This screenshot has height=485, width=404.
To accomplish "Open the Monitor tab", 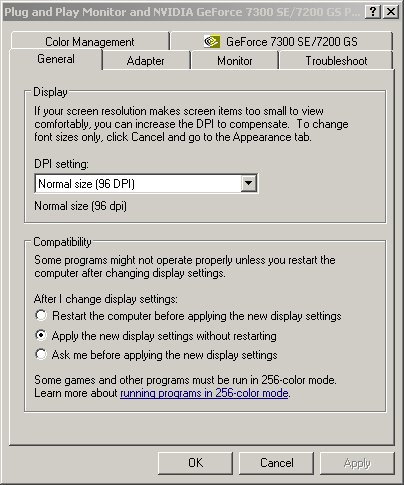I will point(235,61).
